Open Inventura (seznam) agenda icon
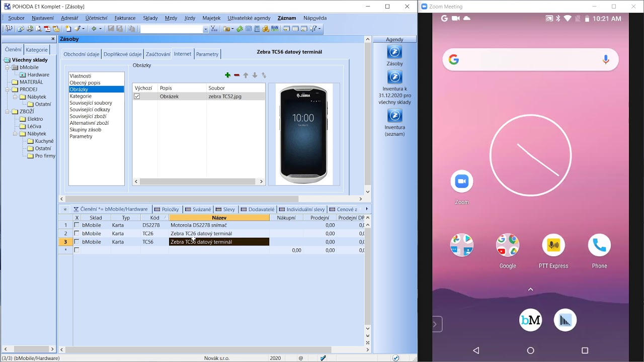Screen dimensions: 644x362 (394, 116)
